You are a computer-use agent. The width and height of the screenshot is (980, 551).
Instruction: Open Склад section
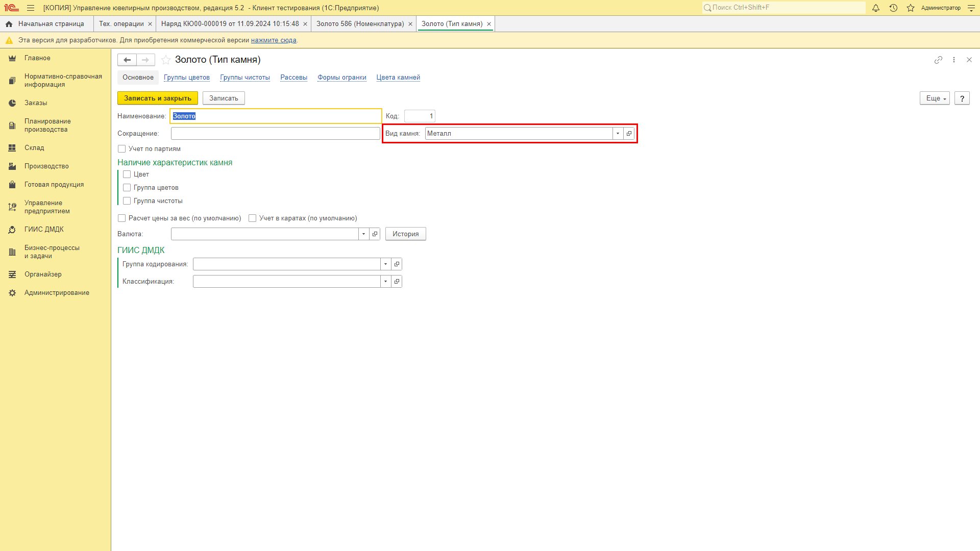click(x=34, y=148)
